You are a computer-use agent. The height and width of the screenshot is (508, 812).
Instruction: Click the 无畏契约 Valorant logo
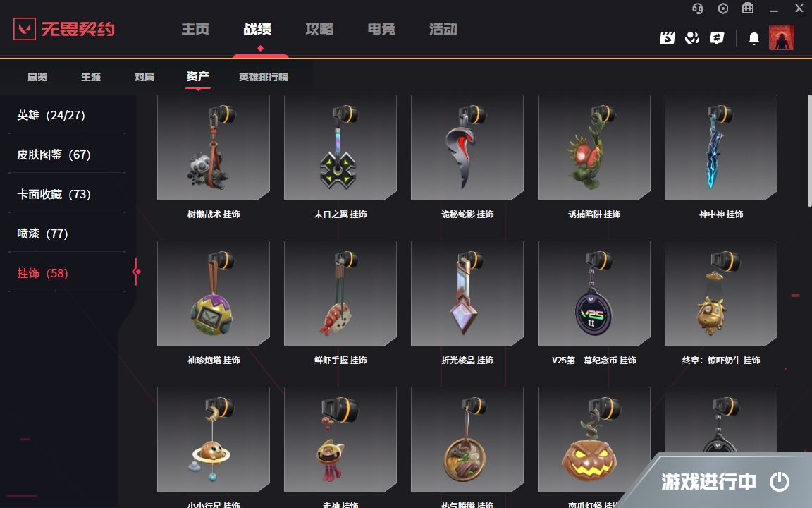tap(64, 28)
